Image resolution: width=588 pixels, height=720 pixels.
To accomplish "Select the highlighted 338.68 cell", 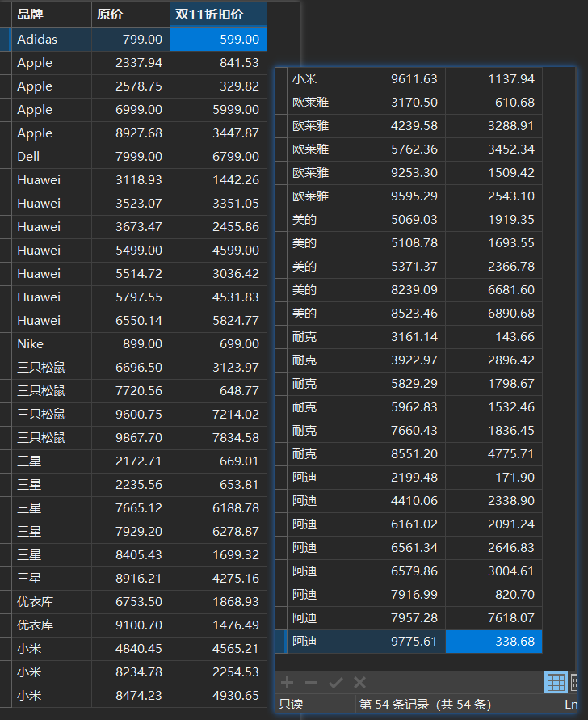I will tap(493, 641).
